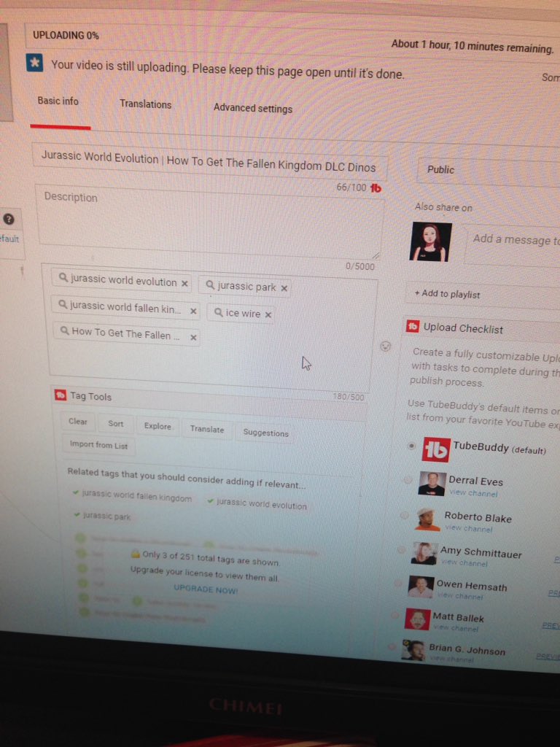Remove the jurassic world fallen kin... tag
Image resolution: width=560 pixels, height=747 pixels.
coord(193,311)
